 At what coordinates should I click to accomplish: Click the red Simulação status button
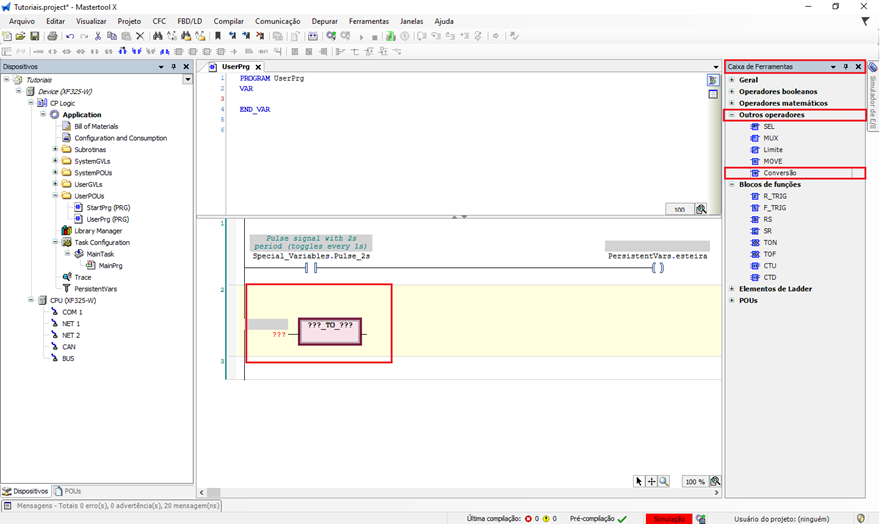[668, 518]
